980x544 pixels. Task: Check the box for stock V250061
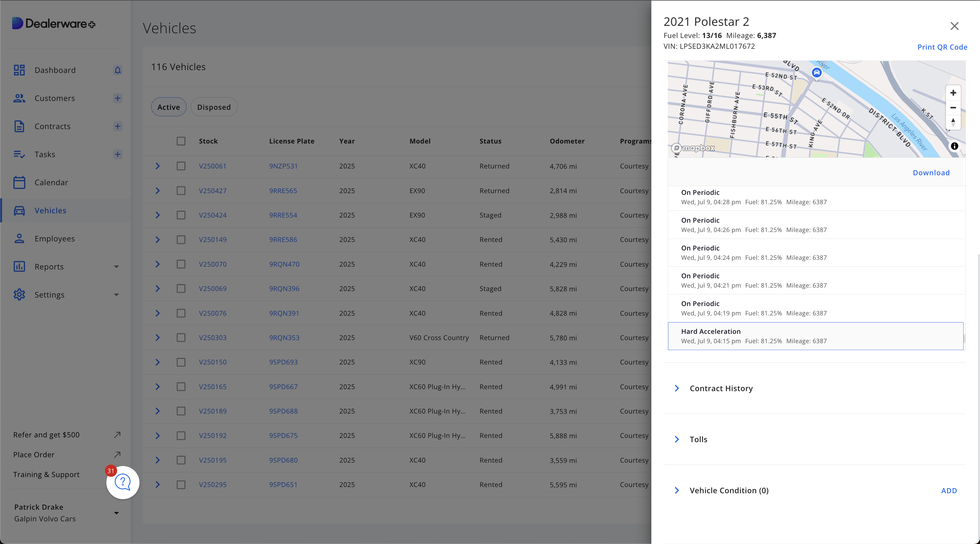(x=181, y=166)
